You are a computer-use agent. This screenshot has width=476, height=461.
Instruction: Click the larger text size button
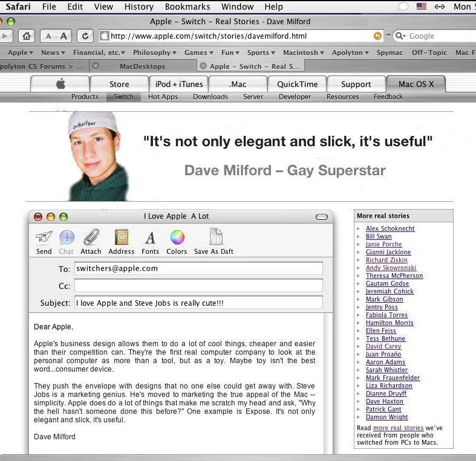(x=64, y=36)
